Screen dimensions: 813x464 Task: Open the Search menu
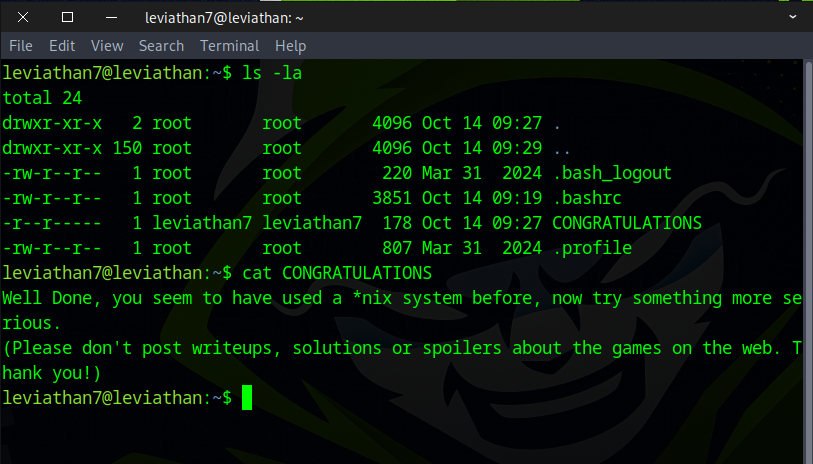[x=161, y=46]
